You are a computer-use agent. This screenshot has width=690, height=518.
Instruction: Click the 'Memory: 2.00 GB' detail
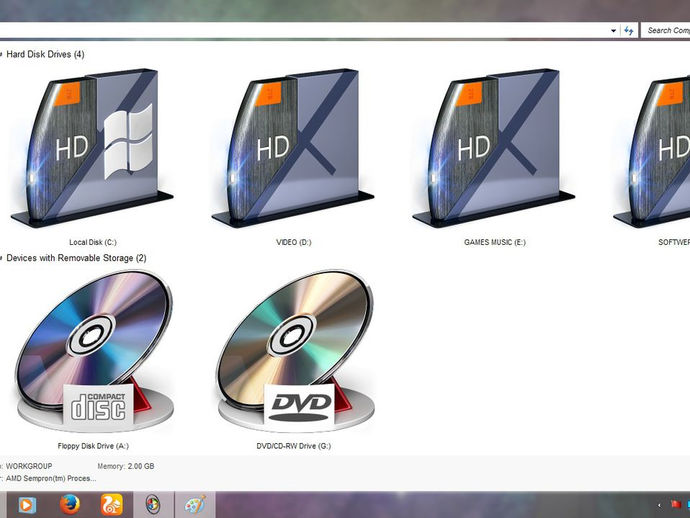click(125, 466)
